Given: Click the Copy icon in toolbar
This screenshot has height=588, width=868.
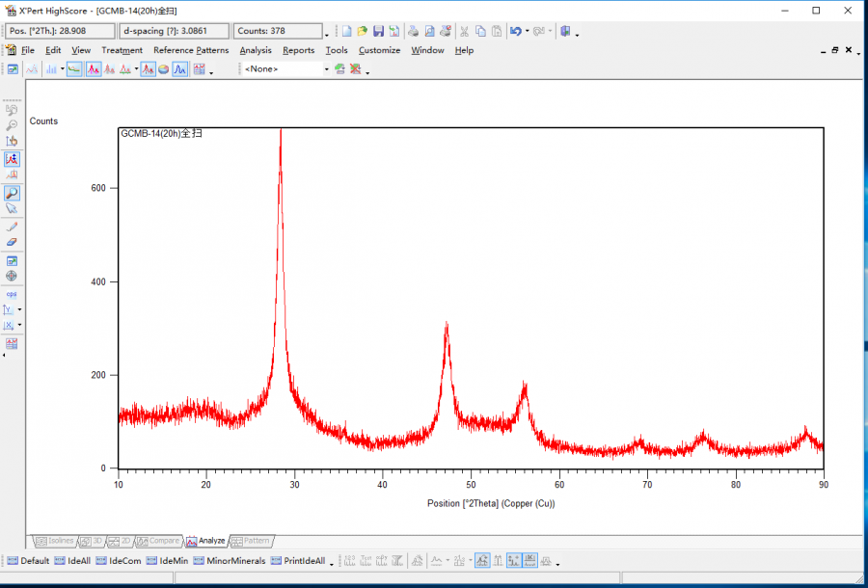Looking at the screenshot, I should (x=480, y=32).
